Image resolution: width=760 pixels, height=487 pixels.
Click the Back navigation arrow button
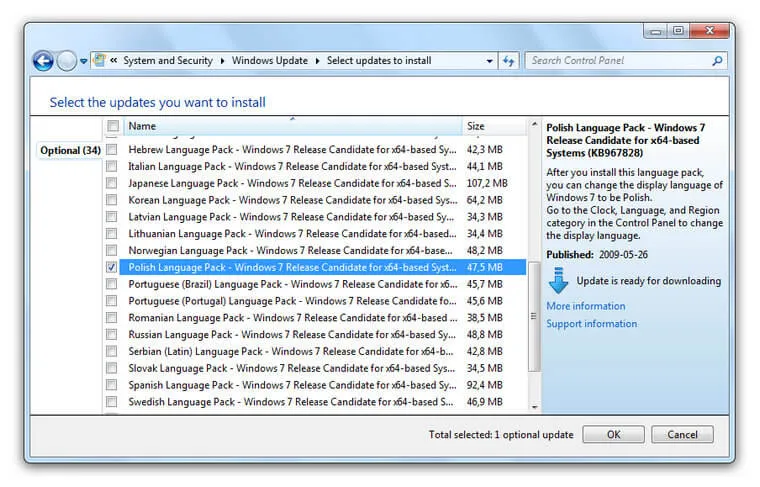pos(43,61)
